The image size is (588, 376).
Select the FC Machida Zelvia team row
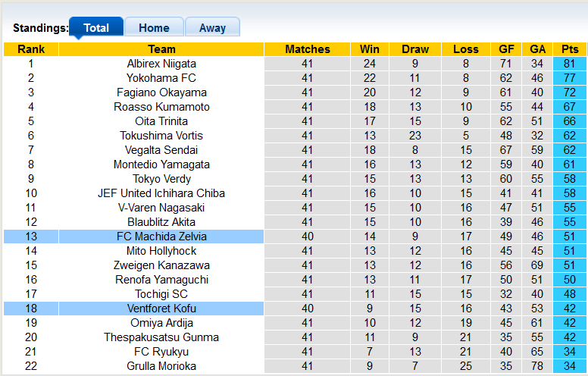tap(161, 237)
